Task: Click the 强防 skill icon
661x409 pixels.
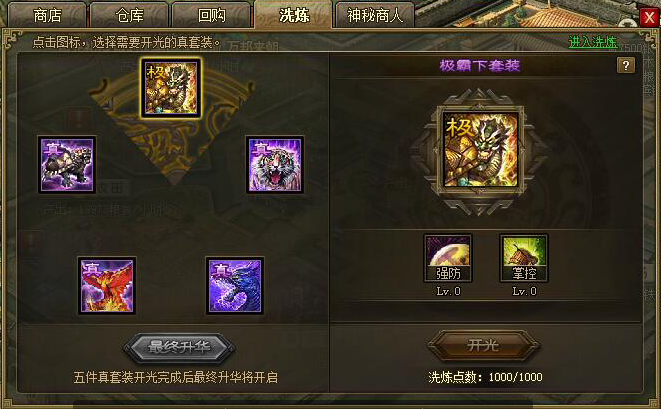Action: pyautogui.click(x=448, y=258)
